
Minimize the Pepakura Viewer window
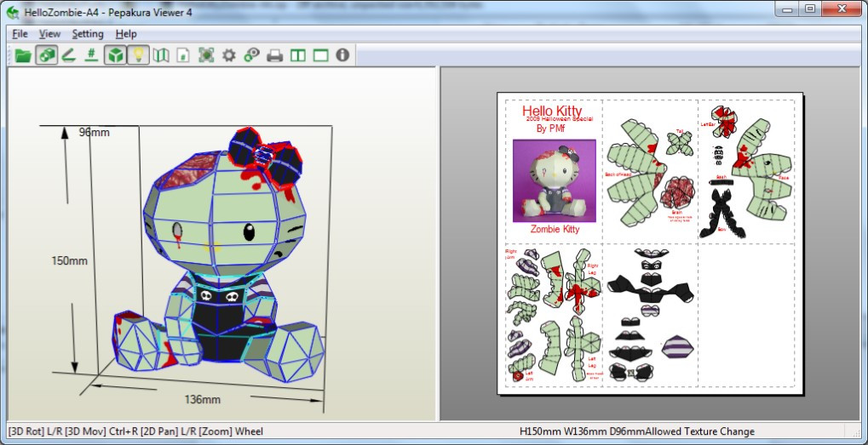click(x=786, y=9)
